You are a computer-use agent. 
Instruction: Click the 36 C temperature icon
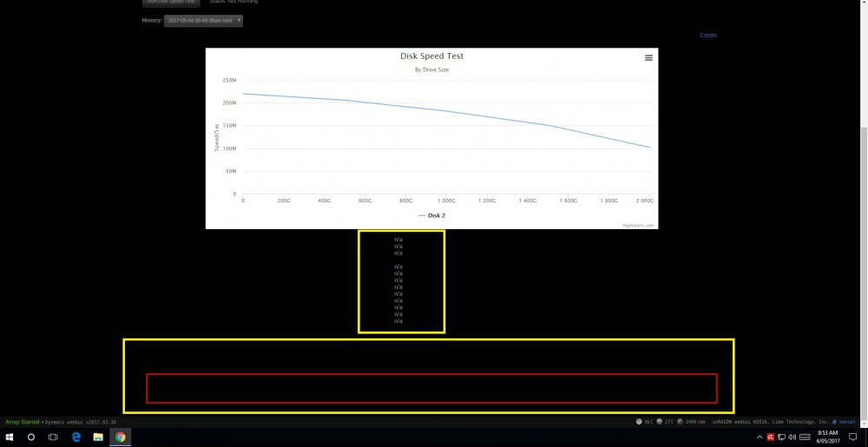640,422
